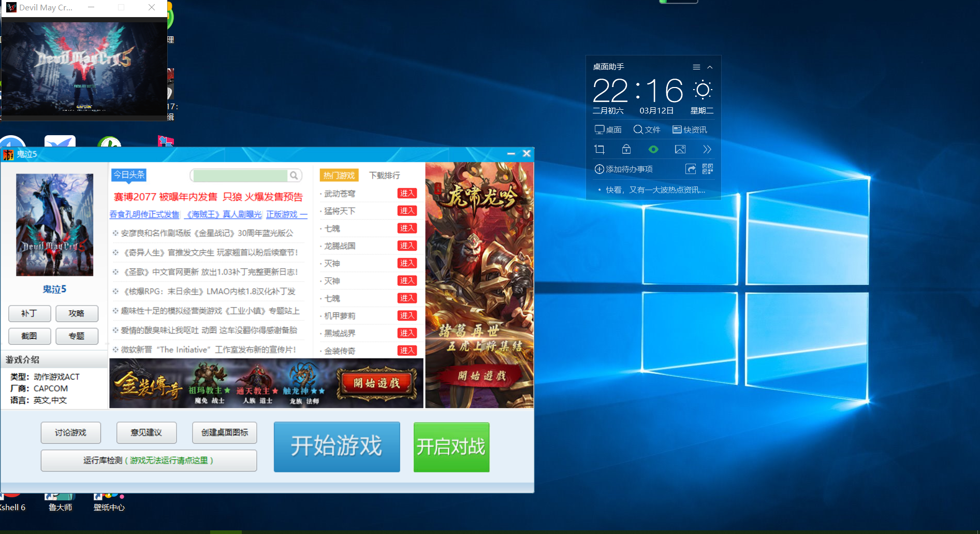Open the 《海贼王》真人剧曝光 link
Viewport: 980px width, 534px height.
[x=223, y=214]
